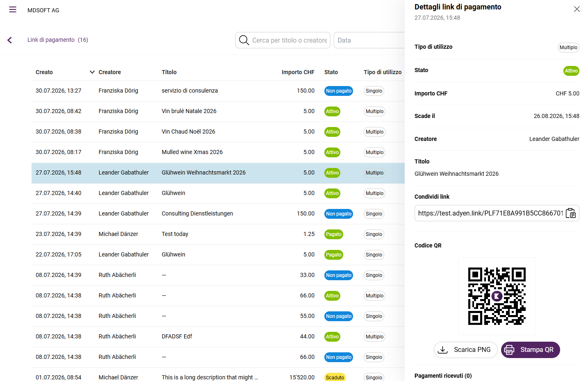Open the Data filter field

(x=369, y=40)
